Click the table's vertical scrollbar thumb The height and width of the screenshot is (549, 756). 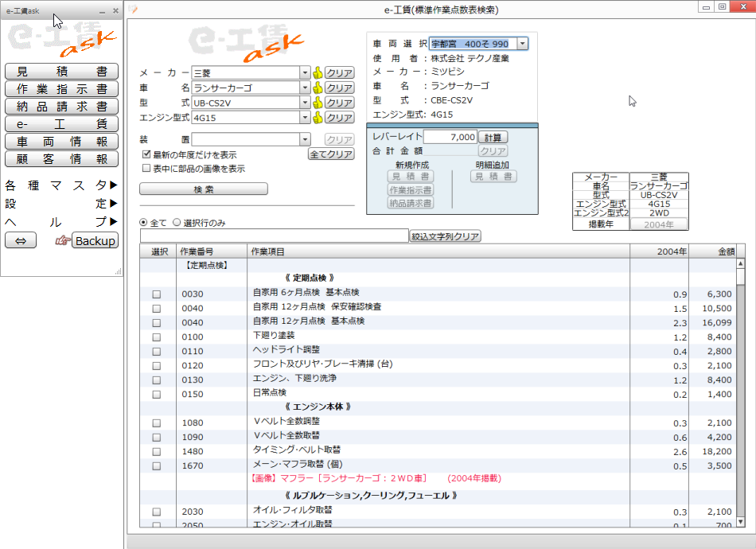click(741, 277)
